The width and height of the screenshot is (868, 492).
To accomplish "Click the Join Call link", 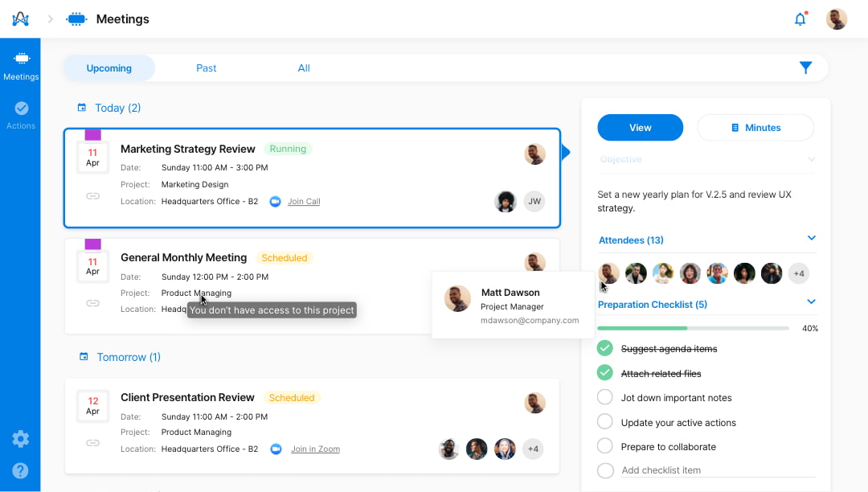I will [304, 202].
